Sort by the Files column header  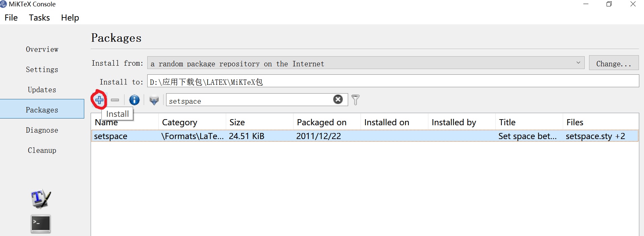click(x=601, y=122)
